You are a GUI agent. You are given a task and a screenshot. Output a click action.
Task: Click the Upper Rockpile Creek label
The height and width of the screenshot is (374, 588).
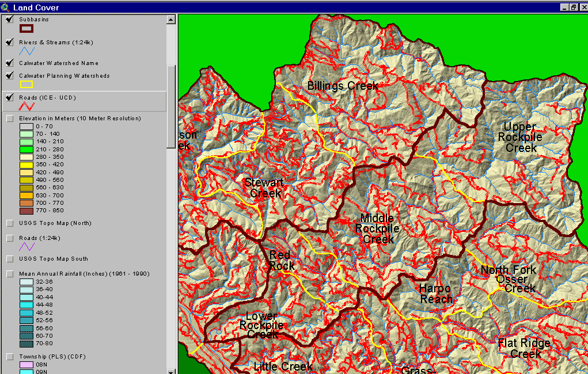pyautogui.click(x=519, y=137)
